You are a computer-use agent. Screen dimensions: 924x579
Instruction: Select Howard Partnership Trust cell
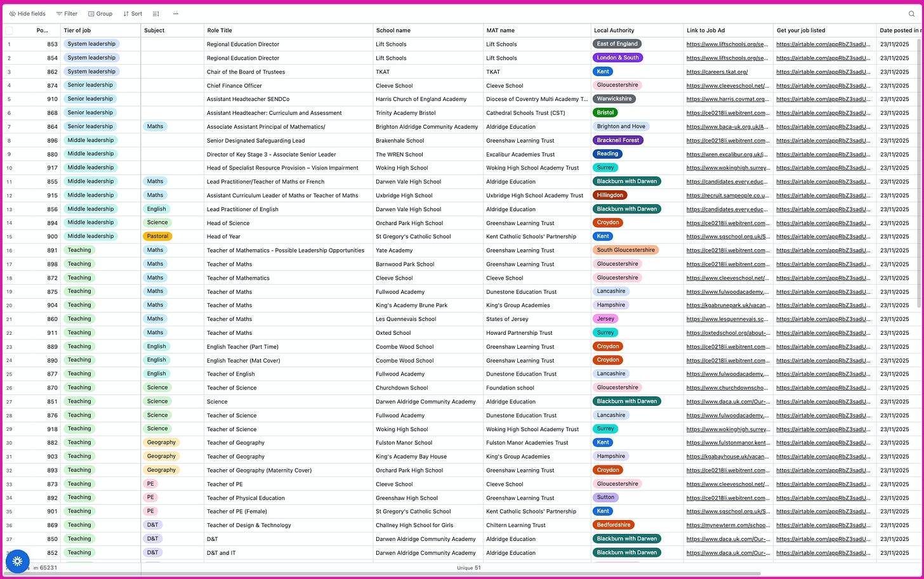537,333
